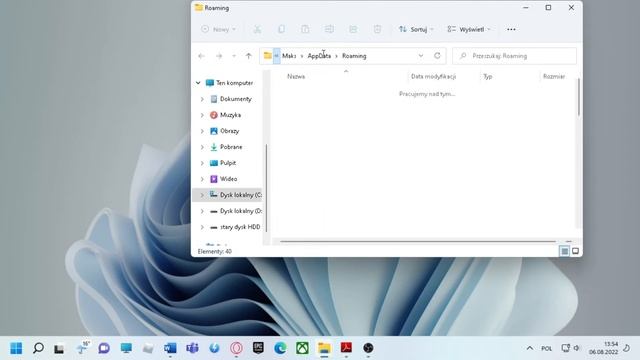This screenshot has height=360, width=640.
Task: Expand Wideo tree node
Action: (x=202, y=179)
